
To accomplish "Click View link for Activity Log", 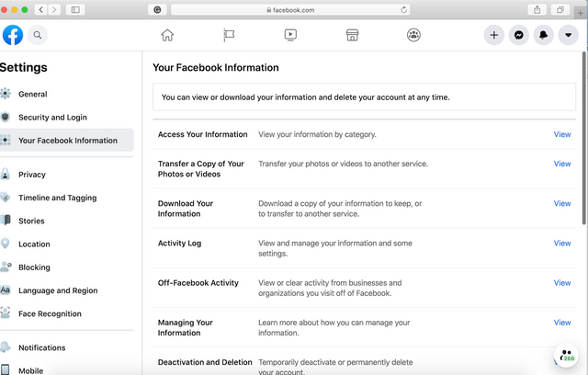I will 562,244.
